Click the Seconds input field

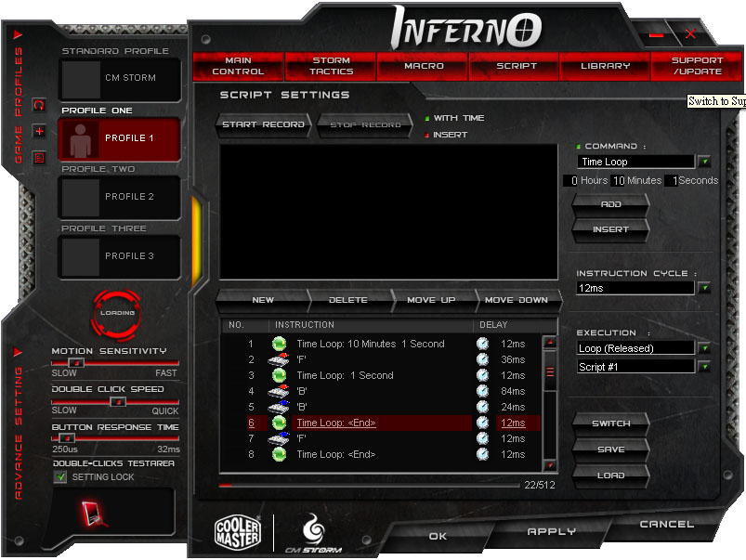click(x=672, y=181)
